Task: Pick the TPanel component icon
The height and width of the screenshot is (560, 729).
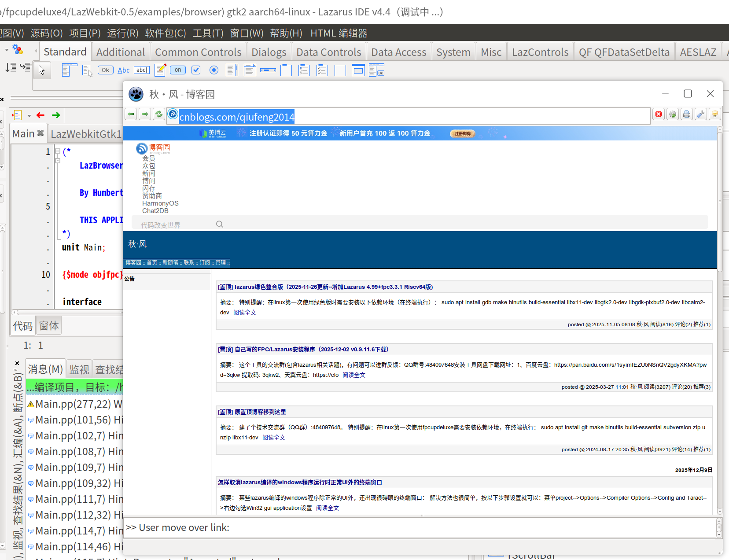Action: point(340,70)
